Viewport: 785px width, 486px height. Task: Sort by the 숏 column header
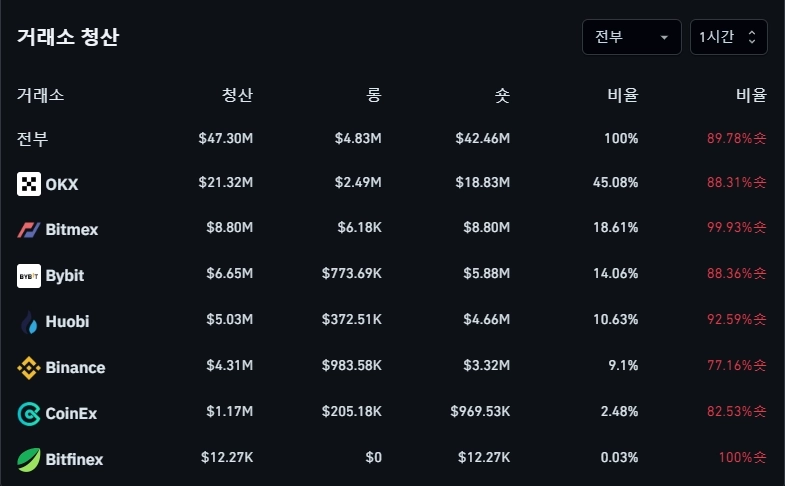(502, 96)
